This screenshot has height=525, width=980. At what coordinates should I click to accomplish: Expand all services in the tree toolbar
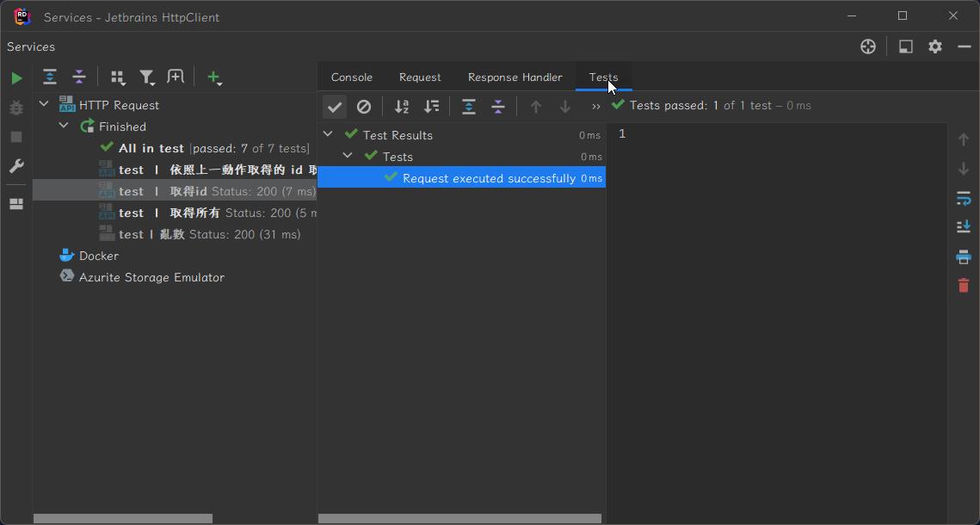tap(49, 77)
